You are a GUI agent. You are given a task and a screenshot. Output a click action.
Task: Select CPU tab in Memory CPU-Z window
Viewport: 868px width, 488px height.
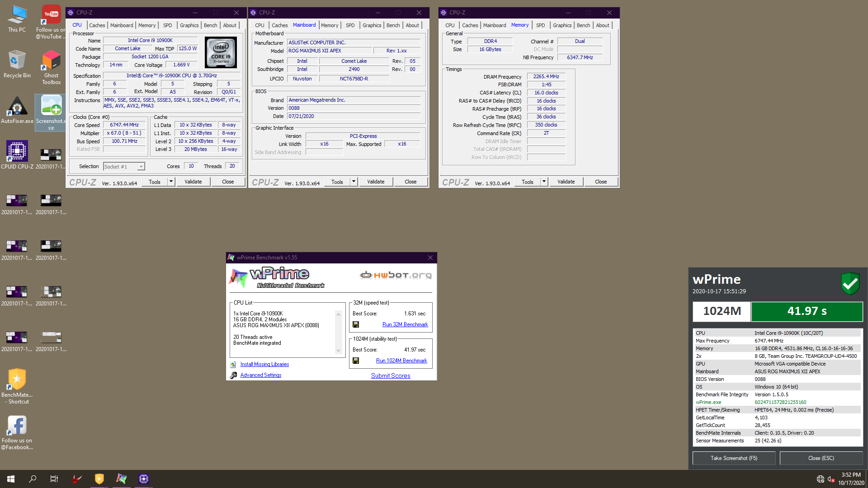pos(450,25)
